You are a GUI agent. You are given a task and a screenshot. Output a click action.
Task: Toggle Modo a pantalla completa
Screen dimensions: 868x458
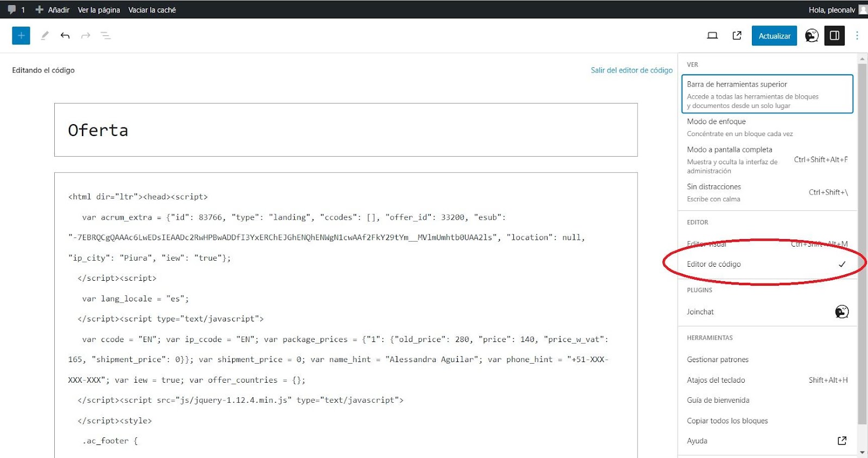(x=767, y=159)
